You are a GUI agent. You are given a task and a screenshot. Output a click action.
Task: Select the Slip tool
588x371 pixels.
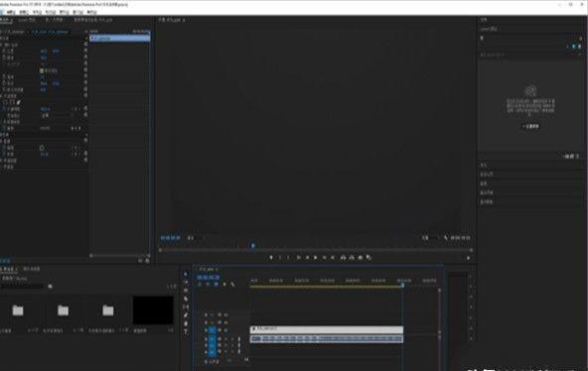186,307
